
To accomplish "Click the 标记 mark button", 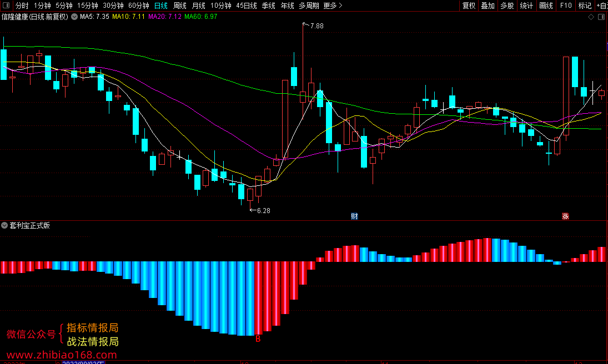I will [585, 6].
